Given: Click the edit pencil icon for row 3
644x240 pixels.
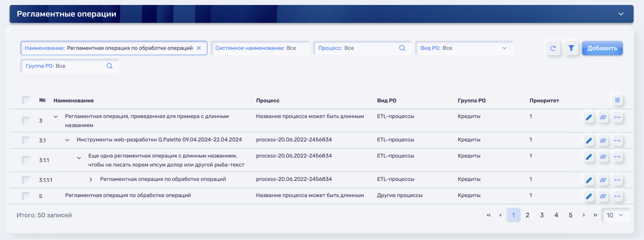Looking at the screenshot, I should click(x=589, y=117).
